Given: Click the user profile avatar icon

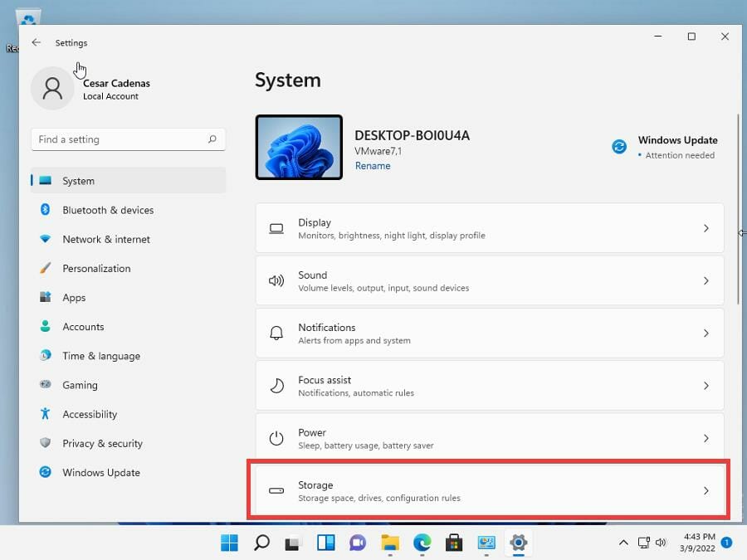Looking at the screenshot, I should pyautogui.click(x=52, y=89).
